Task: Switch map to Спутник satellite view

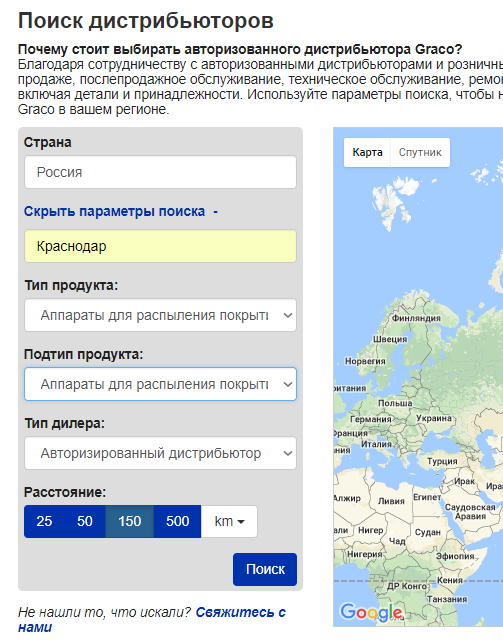Action: coord(420,152)
